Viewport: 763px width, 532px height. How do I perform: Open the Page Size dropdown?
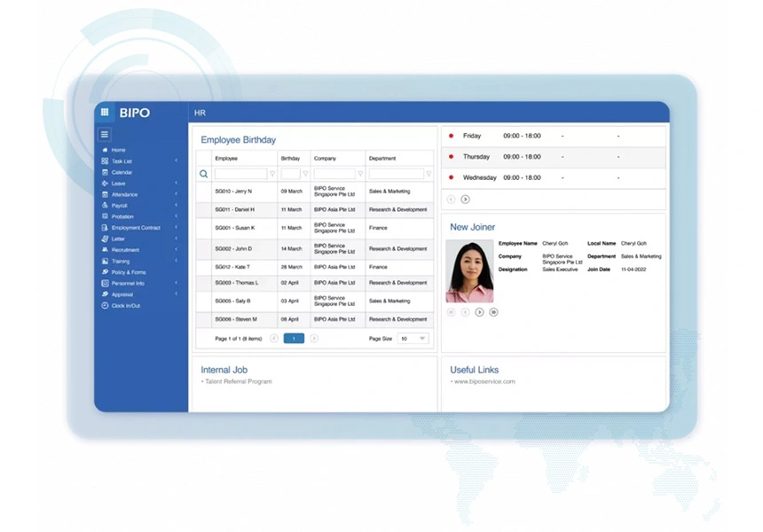(x=413, y=339)
